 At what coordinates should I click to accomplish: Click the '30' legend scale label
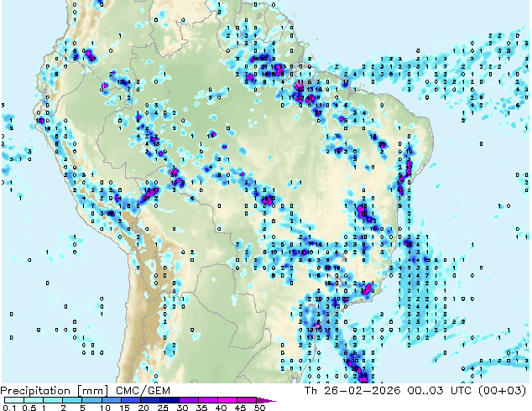182,408
